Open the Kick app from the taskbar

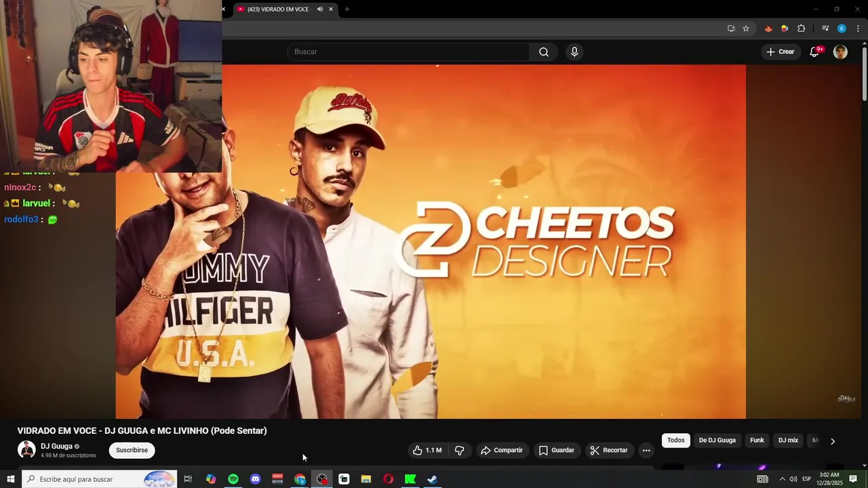tap(410, 479)
